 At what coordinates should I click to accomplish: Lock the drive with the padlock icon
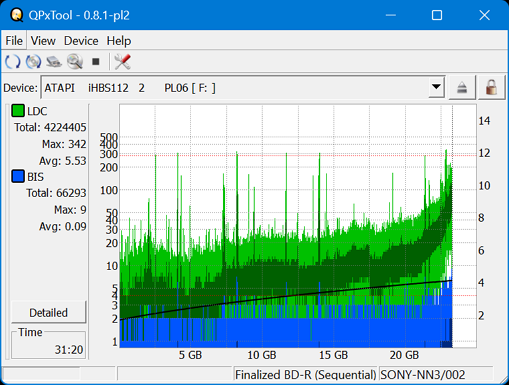(491, 88)
